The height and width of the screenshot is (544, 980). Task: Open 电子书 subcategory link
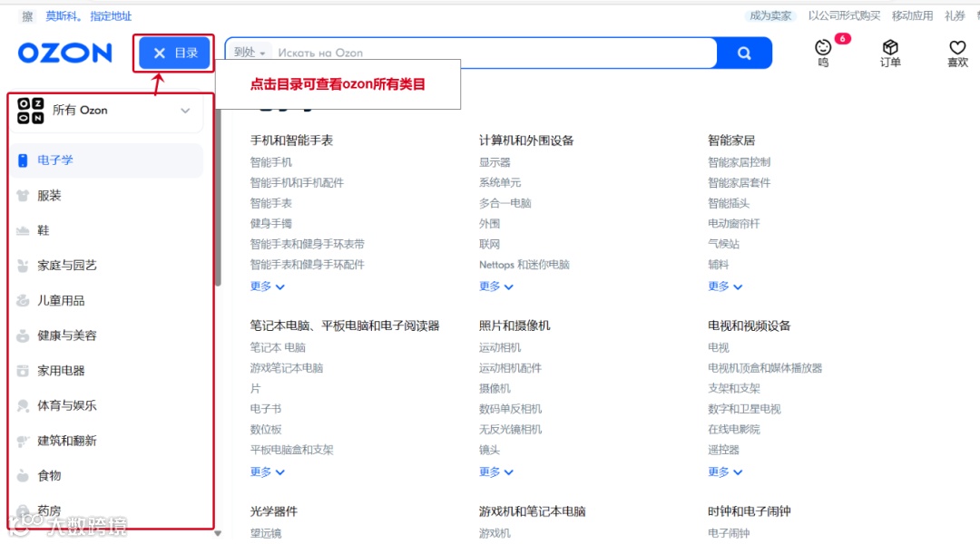click(266, 409)
